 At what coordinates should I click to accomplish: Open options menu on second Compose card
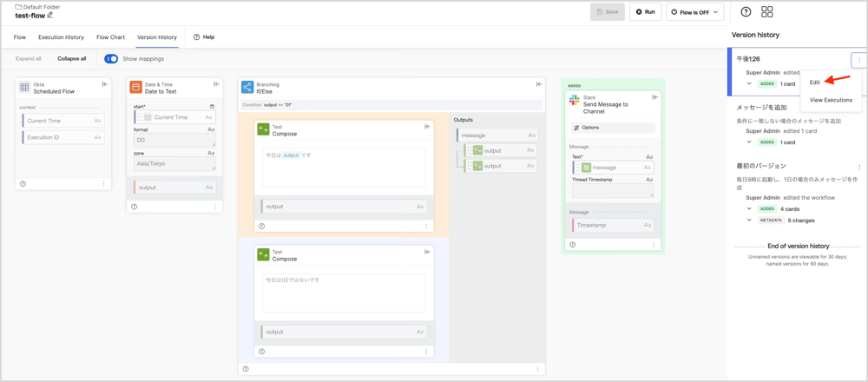tap(425, 352)
